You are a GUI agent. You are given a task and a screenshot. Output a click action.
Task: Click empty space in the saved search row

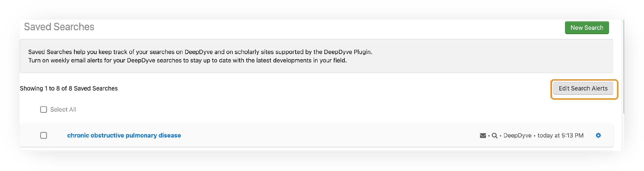pyautogui.click(x=325, y=135)
